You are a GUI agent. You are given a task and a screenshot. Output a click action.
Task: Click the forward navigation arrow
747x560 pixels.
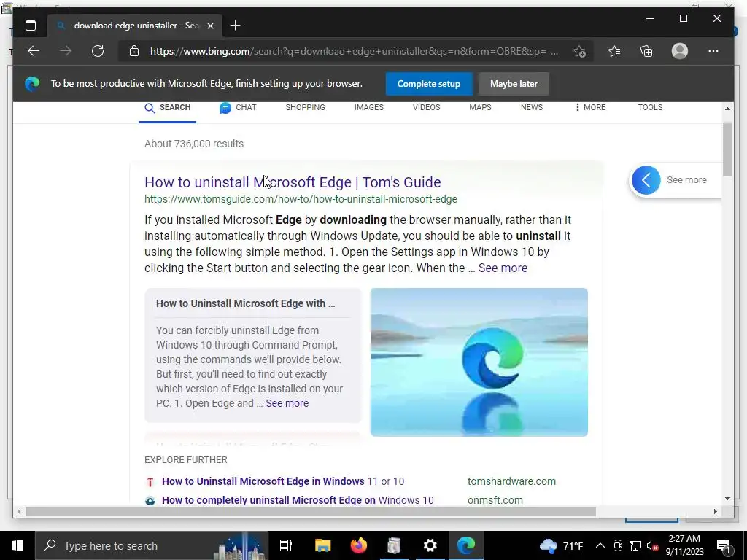[x=66, y=51]
